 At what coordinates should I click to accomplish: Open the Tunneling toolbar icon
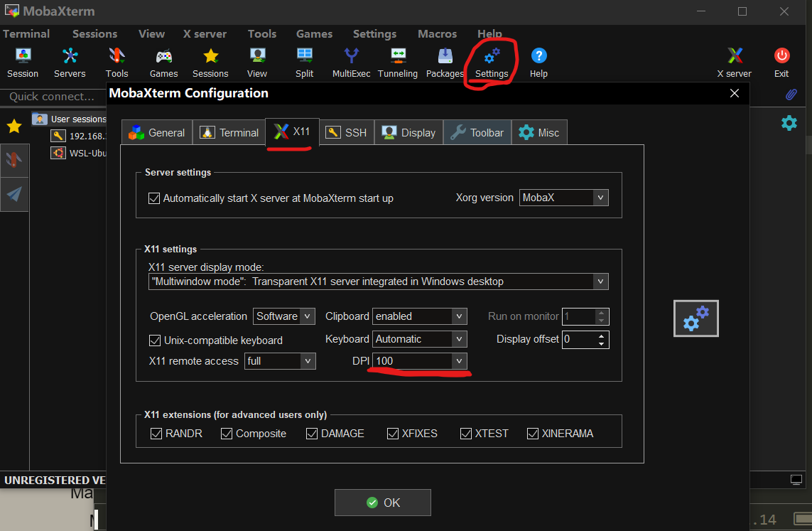[x=398, y=63]
